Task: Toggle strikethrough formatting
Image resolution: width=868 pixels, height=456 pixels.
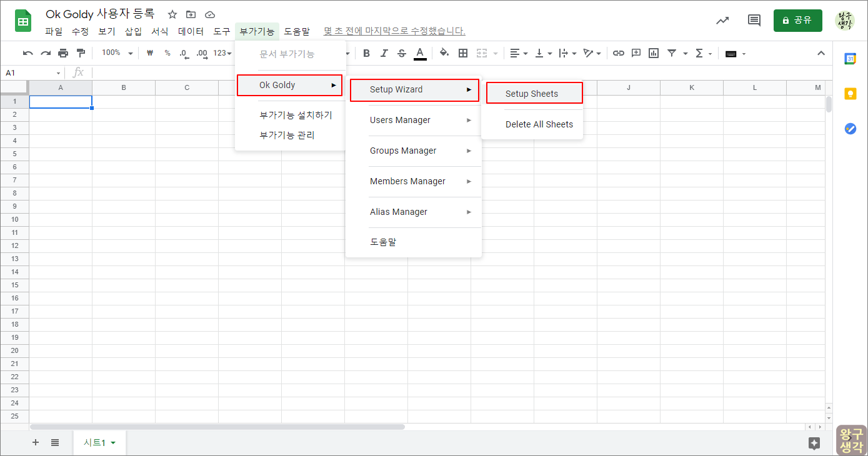Action: pyautogui.click(x=402, y=53)
